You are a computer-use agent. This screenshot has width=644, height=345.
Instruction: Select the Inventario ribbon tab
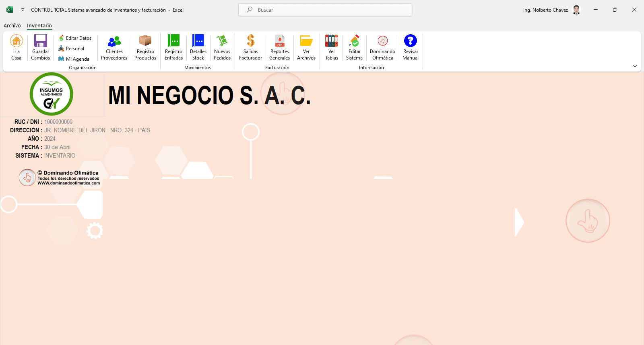tap(39, 26)
